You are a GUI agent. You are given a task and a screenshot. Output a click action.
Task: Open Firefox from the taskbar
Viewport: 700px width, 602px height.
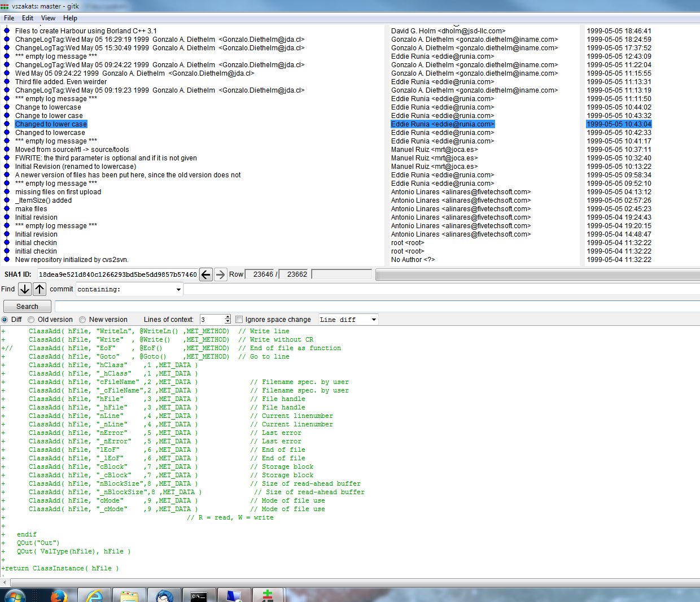point(59,596)
